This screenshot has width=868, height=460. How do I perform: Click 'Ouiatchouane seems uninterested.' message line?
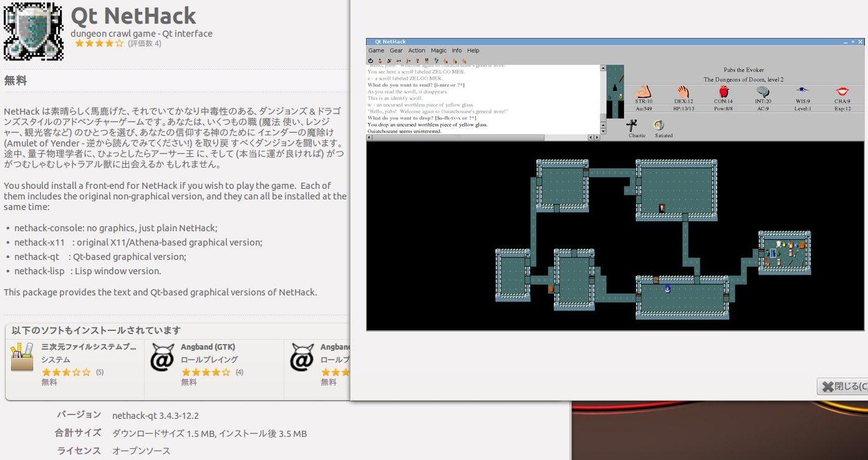tap(404, 132)
